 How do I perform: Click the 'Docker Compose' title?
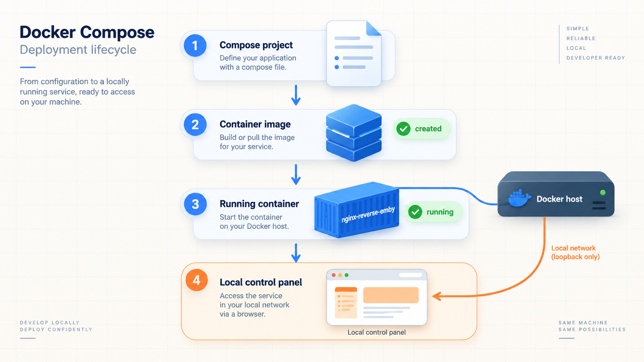pyautogui.click(x=87, y=32)
